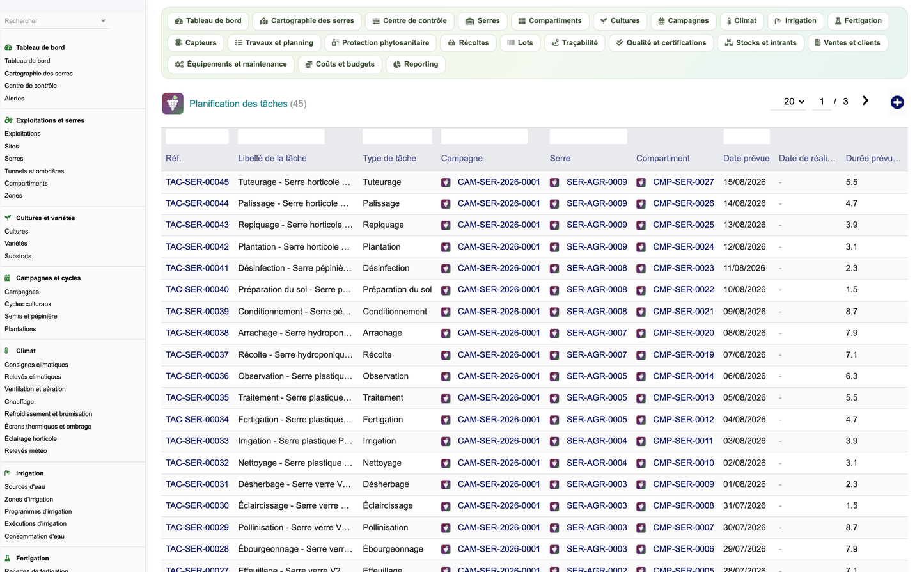The width and height of the screenshot is (924, 572).
Task: Open the Rechercher dropdown arrow
Action: point(103,21)
